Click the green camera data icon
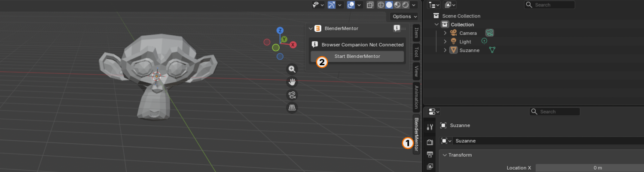Screen dimensions: 644x172 point(489,33)
